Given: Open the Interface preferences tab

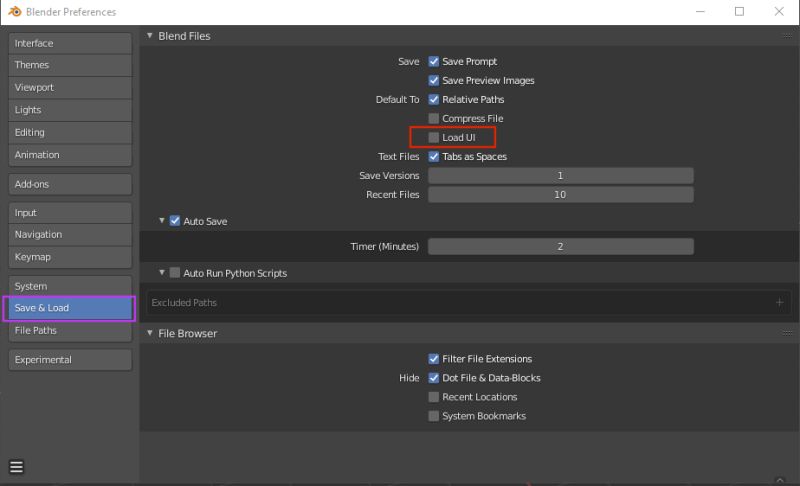Looking at the screenshot, I should [70, 43].
